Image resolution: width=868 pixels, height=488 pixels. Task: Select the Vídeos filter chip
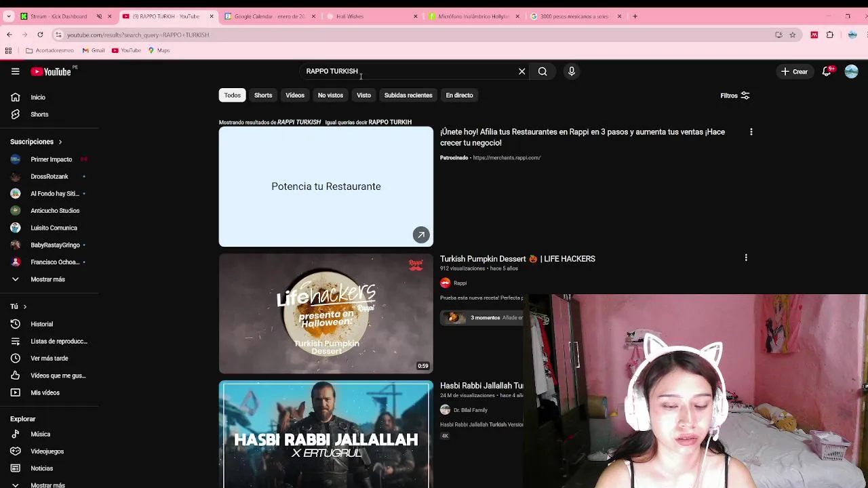tap(295, 96)
